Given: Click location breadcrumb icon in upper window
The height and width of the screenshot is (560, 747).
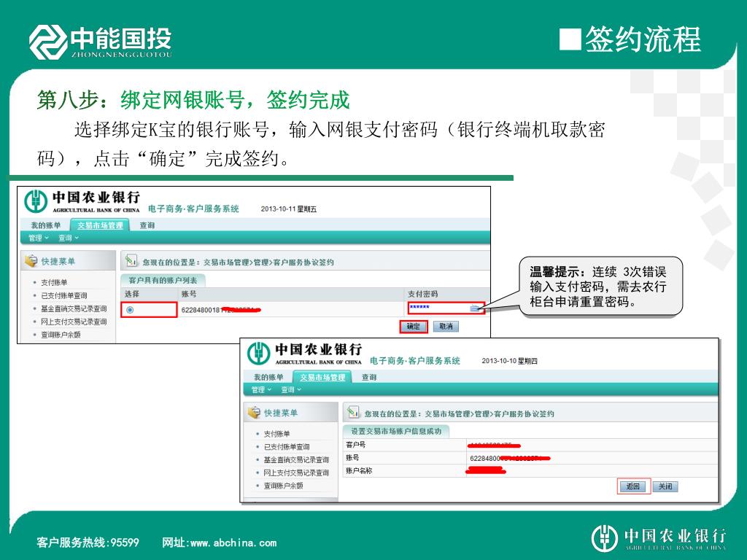Looking at the screenshot, I should [x=131, y=261].
